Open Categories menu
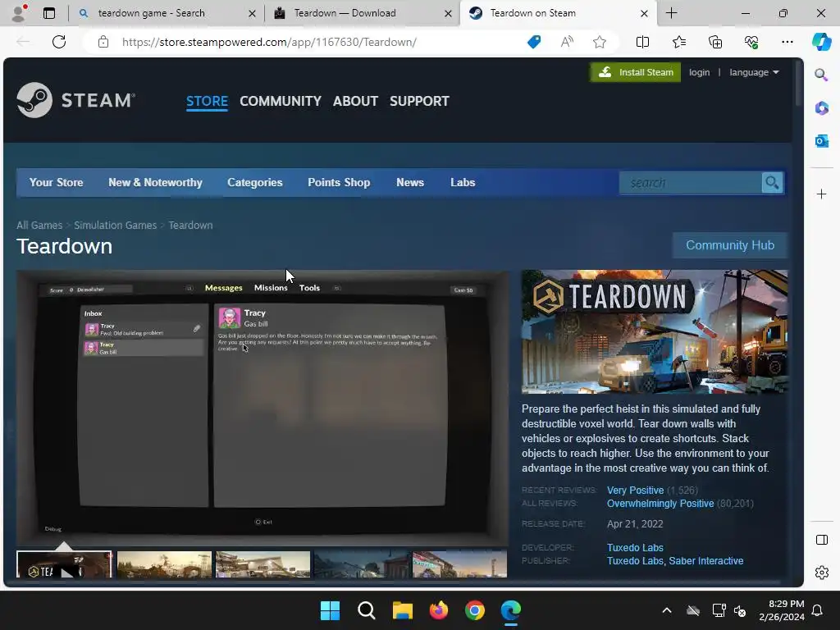840x630 pixels. click(255, 183)
